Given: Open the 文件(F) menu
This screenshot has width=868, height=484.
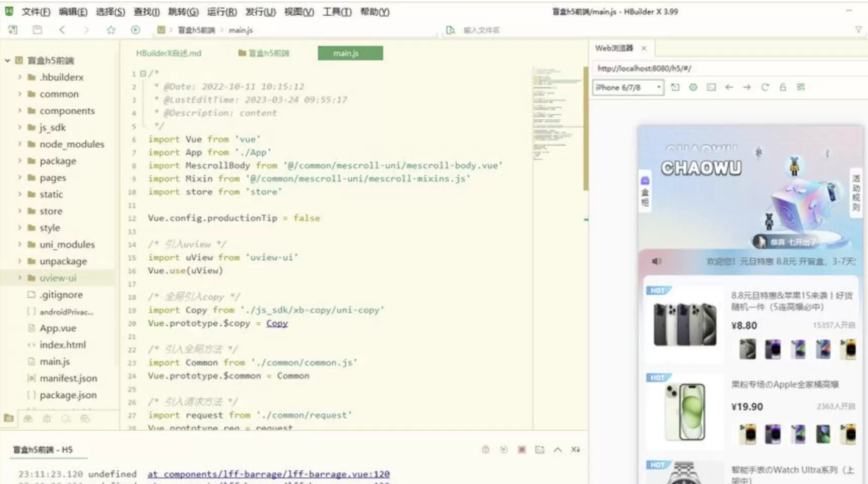Looking at the screenshot, I should tap(36, 12).
